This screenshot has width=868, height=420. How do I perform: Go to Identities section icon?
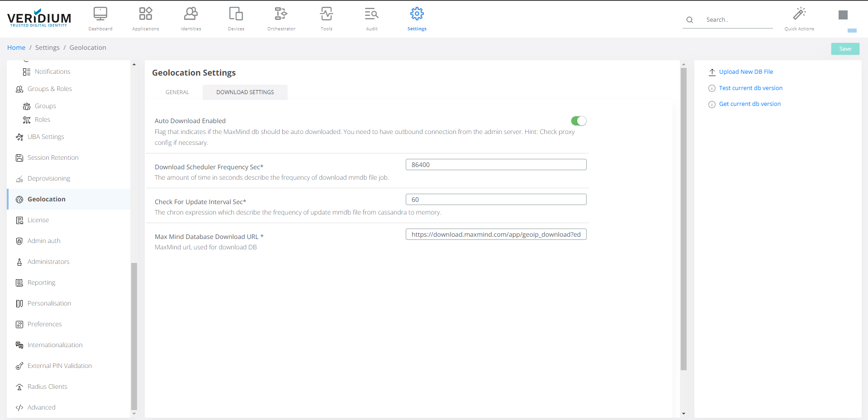coord(190,14)
